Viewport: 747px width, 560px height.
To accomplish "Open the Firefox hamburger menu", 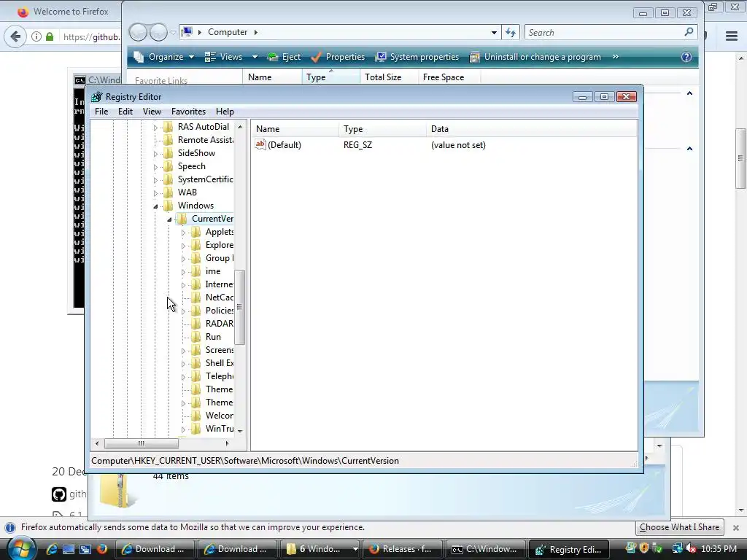I will tap(732, 36).
